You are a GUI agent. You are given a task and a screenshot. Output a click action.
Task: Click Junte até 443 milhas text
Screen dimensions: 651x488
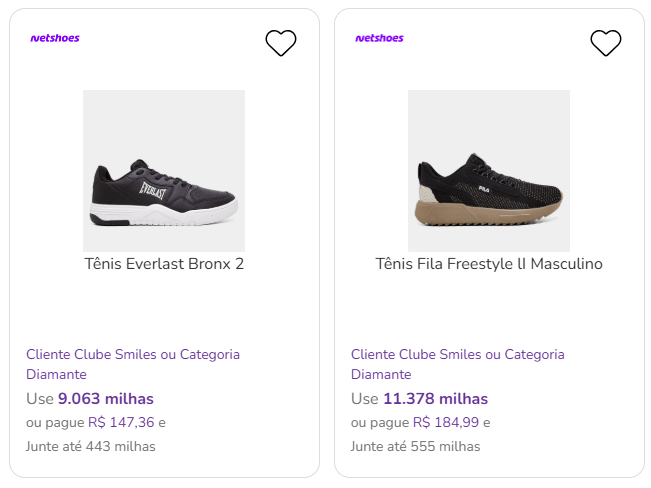pyautogui.click(x=91, y=446)
